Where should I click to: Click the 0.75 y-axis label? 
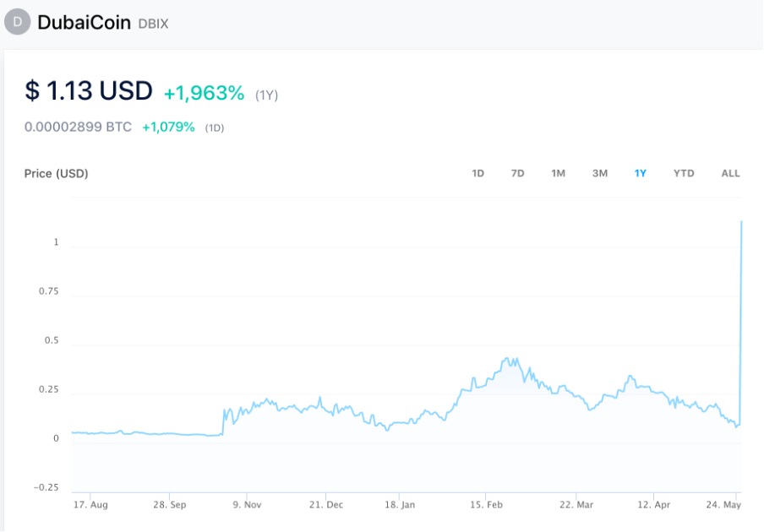pos(49,291)
